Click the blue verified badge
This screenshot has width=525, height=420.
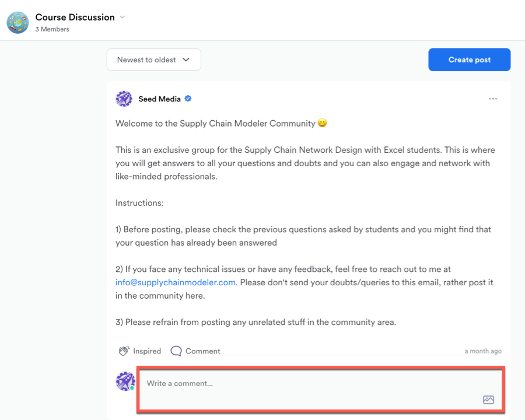(x=188, y=99)
